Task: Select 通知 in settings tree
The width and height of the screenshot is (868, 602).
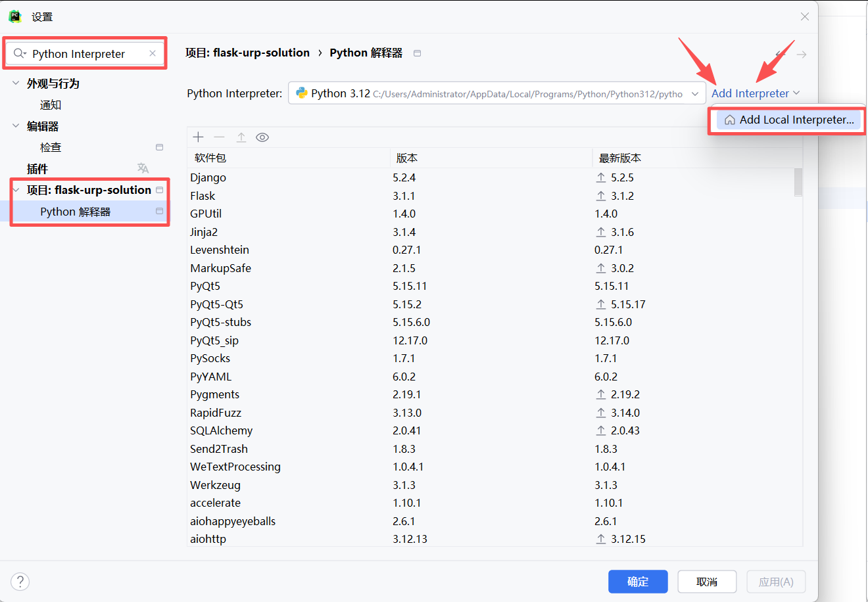Action: 51,104
